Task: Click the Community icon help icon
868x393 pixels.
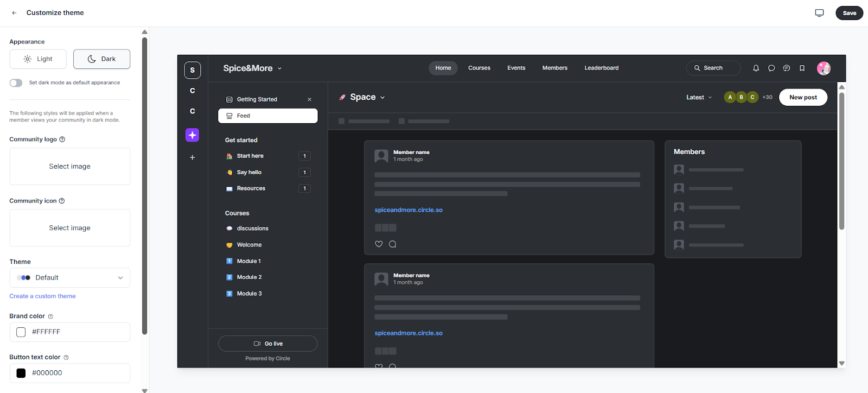Action: [62, 201]
